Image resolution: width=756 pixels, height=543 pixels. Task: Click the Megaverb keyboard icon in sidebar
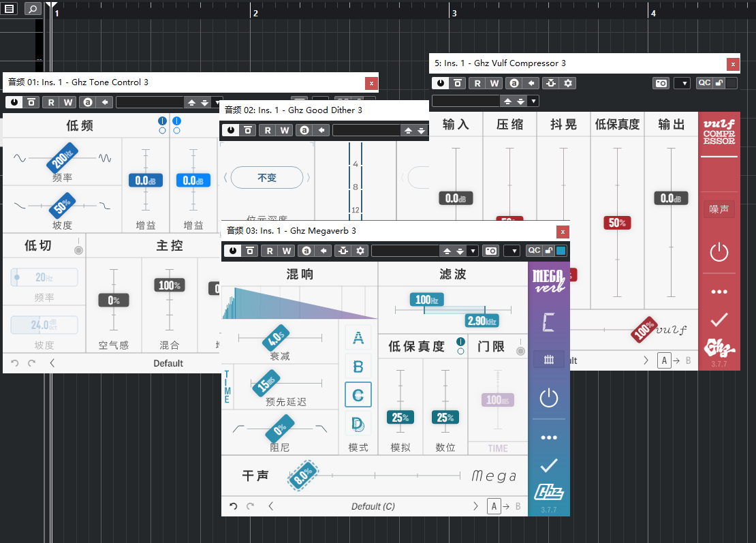coord(548,359)
